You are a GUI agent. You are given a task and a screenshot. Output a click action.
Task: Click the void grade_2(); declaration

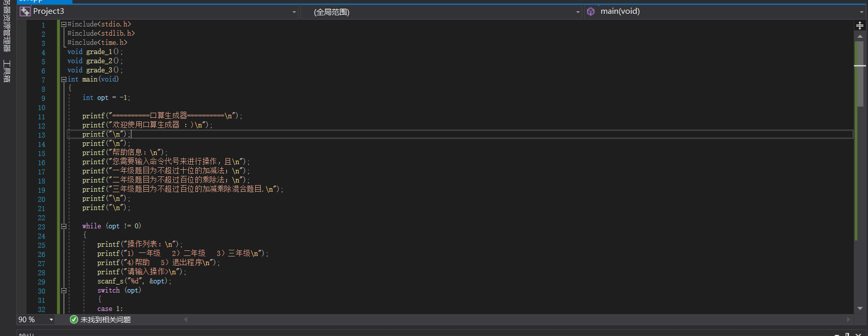click(95, 61)
